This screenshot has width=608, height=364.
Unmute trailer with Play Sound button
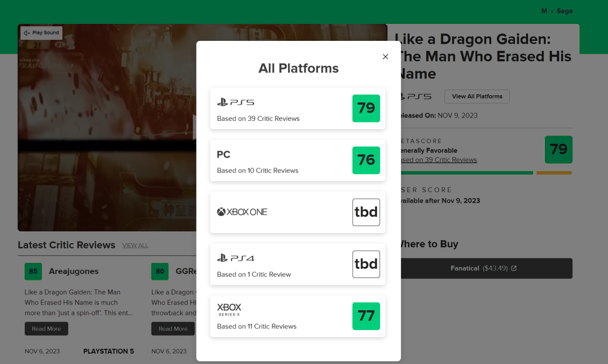42,33
